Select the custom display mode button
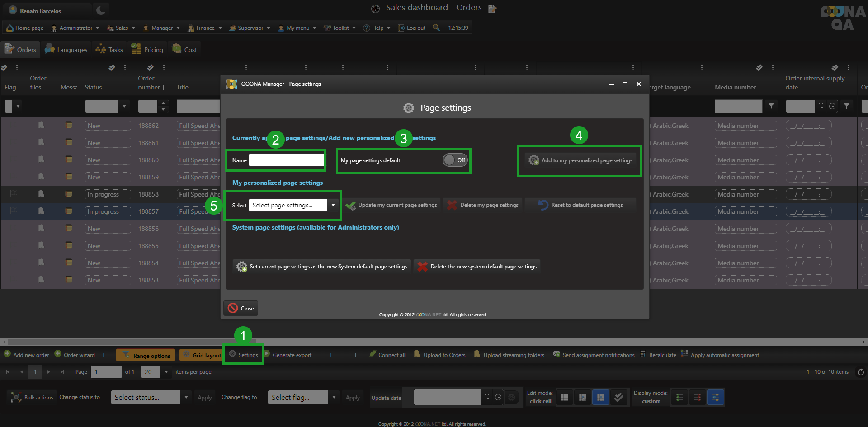The width and height of the screenshot is (868, 427). pyautogui.click(x=715, y=397)
